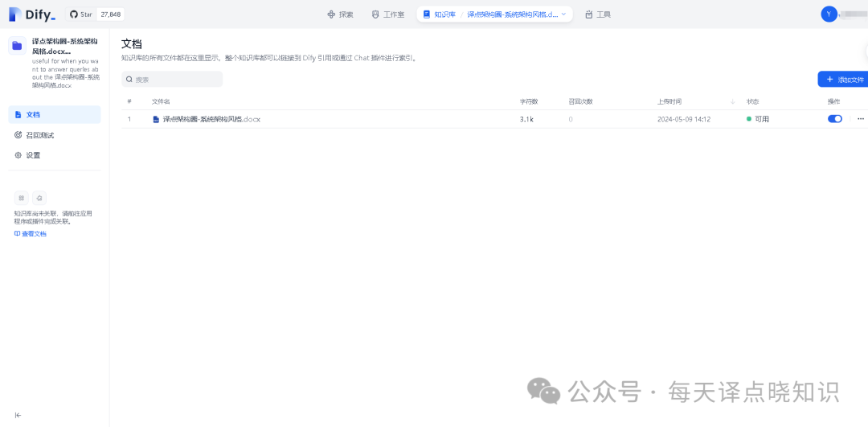Open the 探索 (Explore) tab
The width and height of the screenshot is (868, 427).
pos(341,14)
